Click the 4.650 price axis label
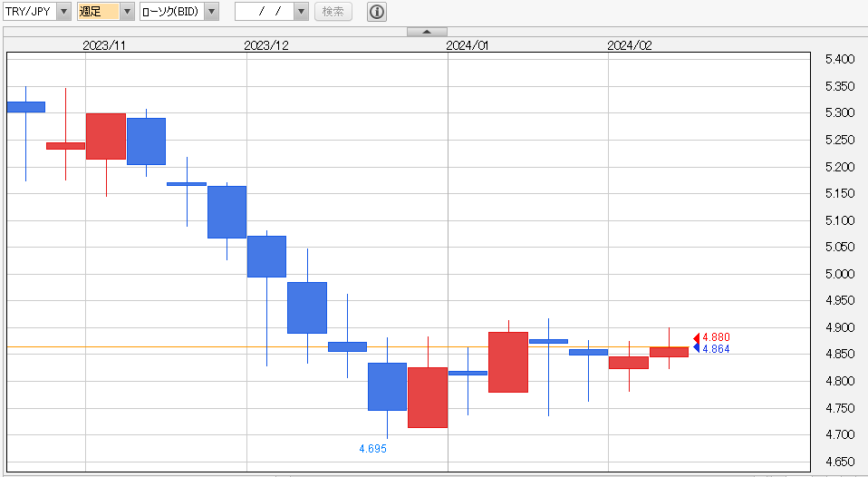Screen dimensions: 868x477 pos(840,462)
